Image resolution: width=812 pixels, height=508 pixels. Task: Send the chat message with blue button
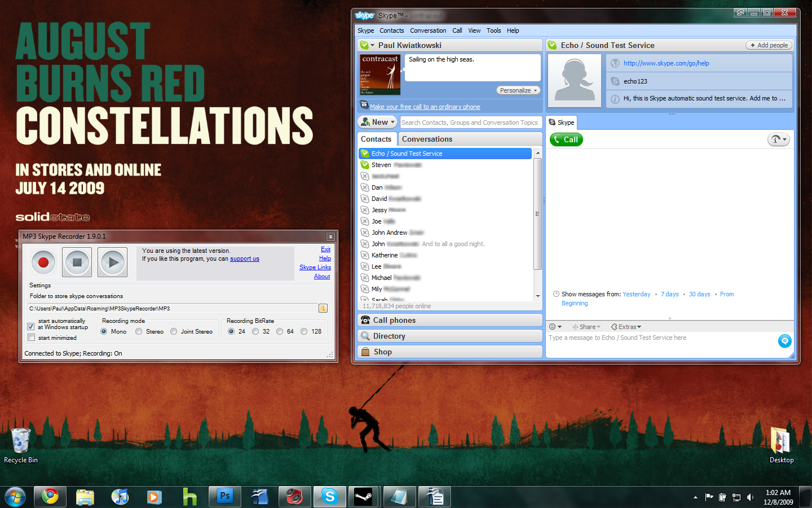click(784, 341)
